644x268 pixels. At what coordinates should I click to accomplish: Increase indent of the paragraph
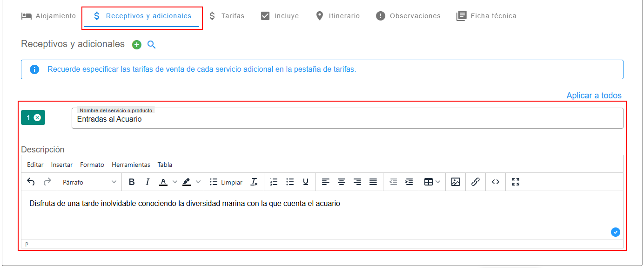click(x=409, y=182)
